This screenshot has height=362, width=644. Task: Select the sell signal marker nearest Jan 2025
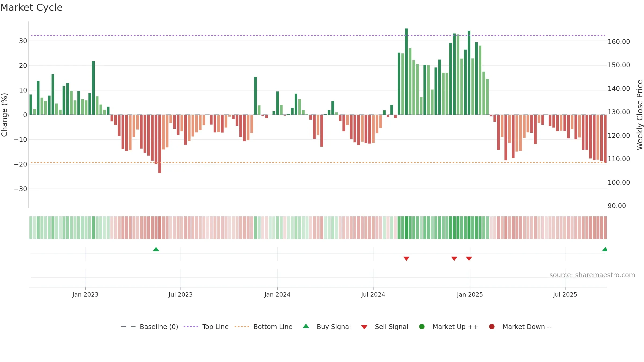point(469,258)
